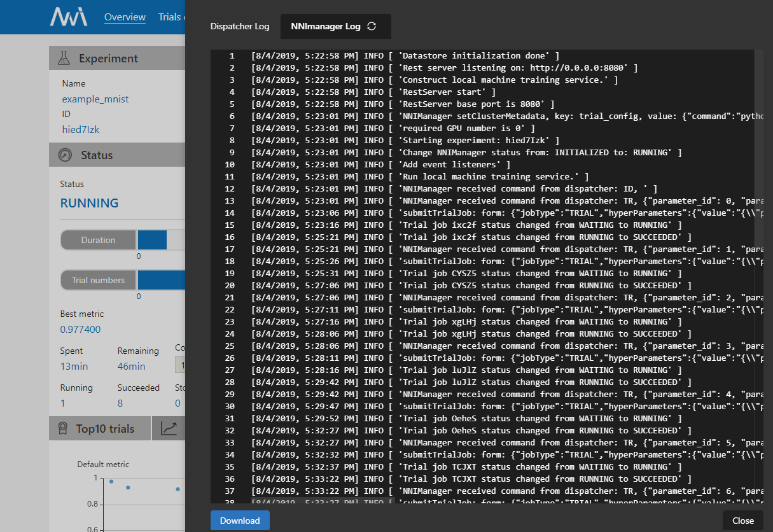Switch to the Dispatcher Log tab

coord(240,26)
